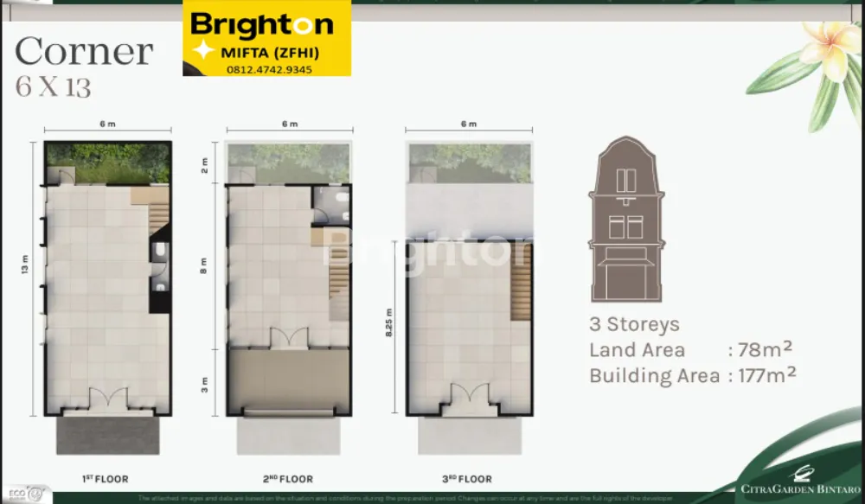Image resolution: width=865 pixels, height=504 pixels.
Task: Click the Building Area 177m² text
Action: [x=692, y=375]
